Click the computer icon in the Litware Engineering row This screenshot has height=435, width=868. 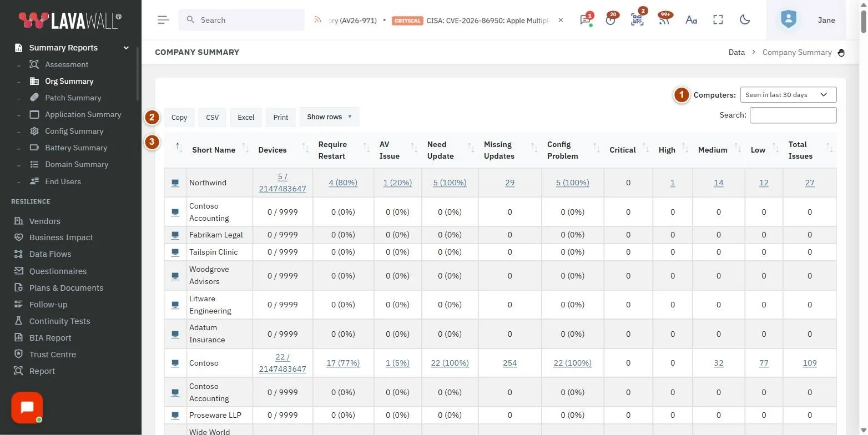coord(175,305)
